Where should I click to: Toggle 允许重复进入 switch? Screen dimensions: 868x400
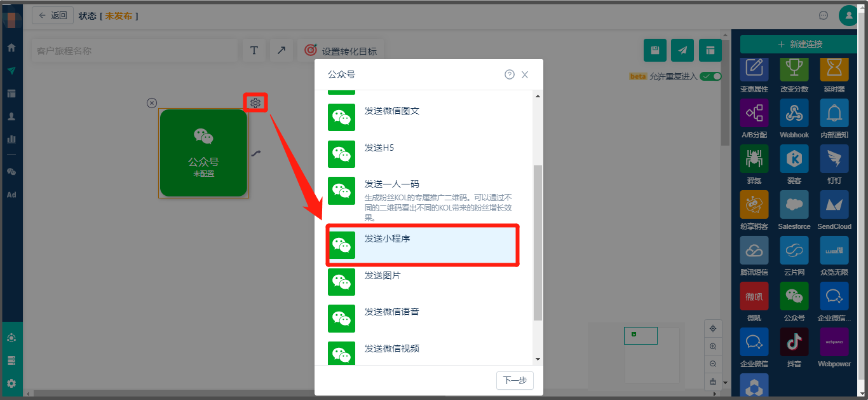(x=711, y=76)
